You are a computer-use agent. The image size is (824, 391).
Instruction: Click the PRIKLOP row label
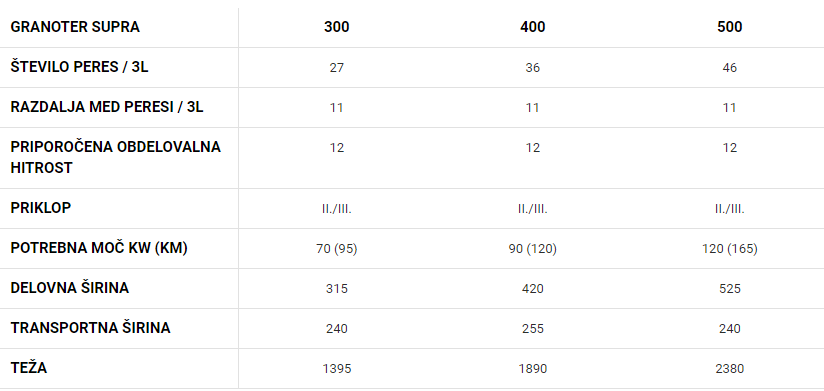point(40,208)
